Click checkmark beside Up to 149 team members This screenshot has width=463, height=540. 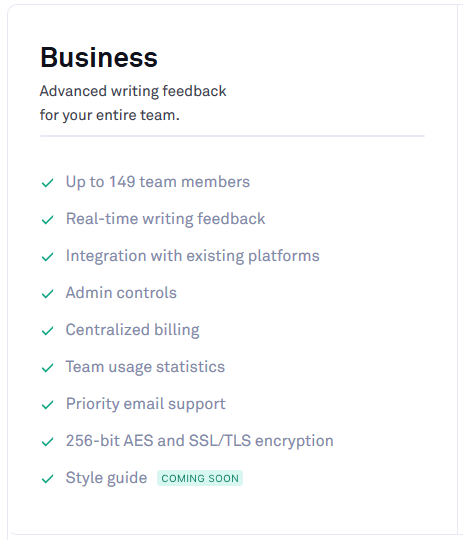(x=48, y=183)
